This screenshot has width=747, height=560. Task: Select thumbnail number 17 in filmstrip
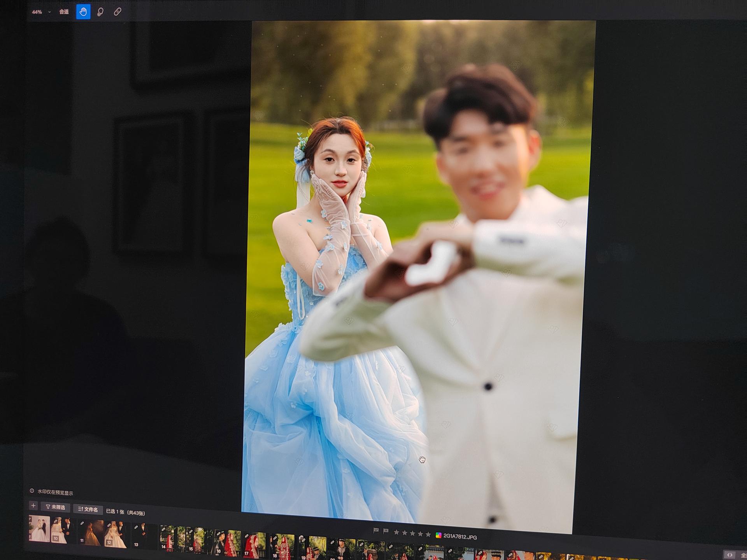coord(256,545)
